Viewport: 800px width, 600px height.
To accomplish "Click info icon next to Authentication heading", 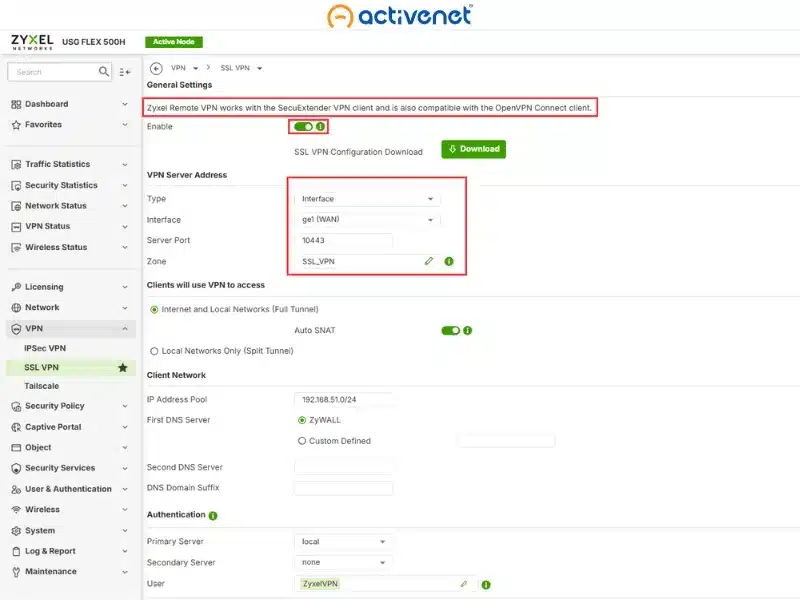I will pyautogui.click(x=213, y=516).
